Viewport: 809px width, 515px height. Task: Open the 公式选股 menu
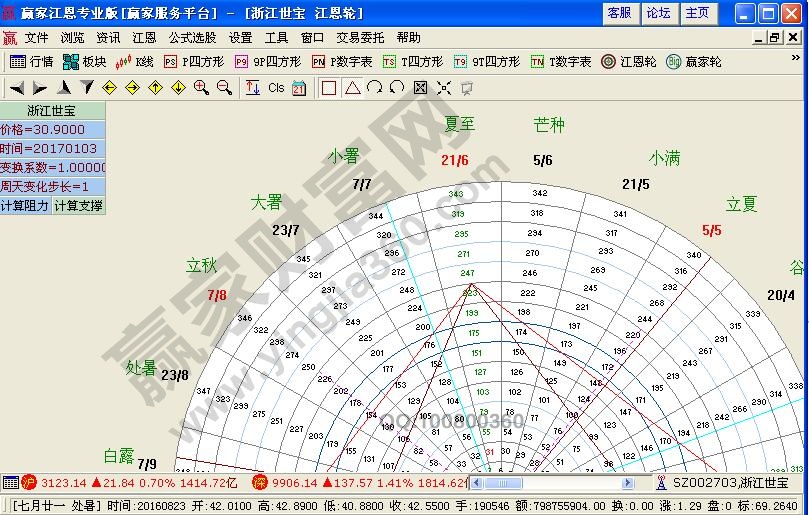click(x=192, y=38)
